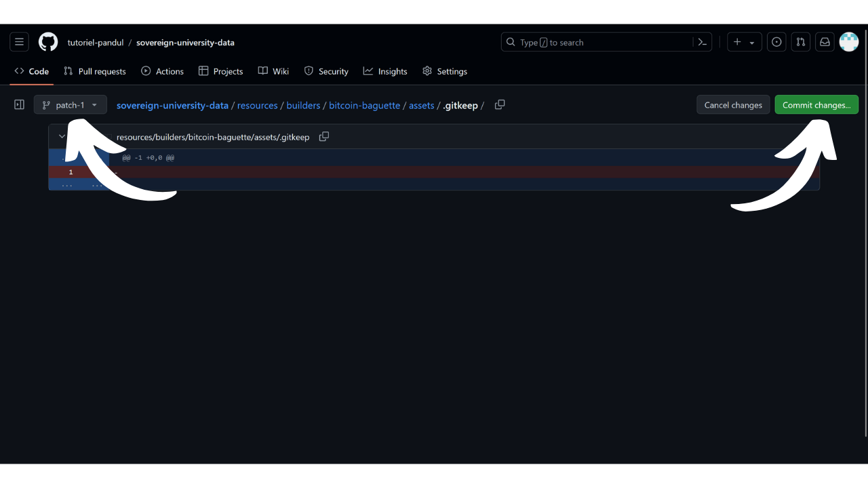Open the hamburger navigation menu

tap(19, 42)
